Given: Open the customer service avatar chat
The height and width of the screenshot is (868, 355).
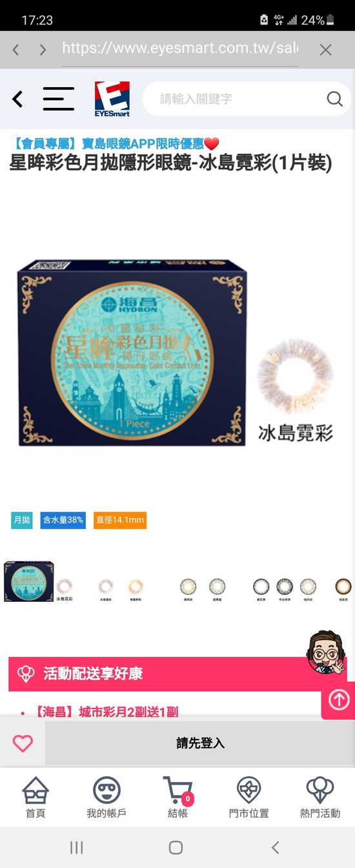Looking at the screenshot, I should [327, 653].
